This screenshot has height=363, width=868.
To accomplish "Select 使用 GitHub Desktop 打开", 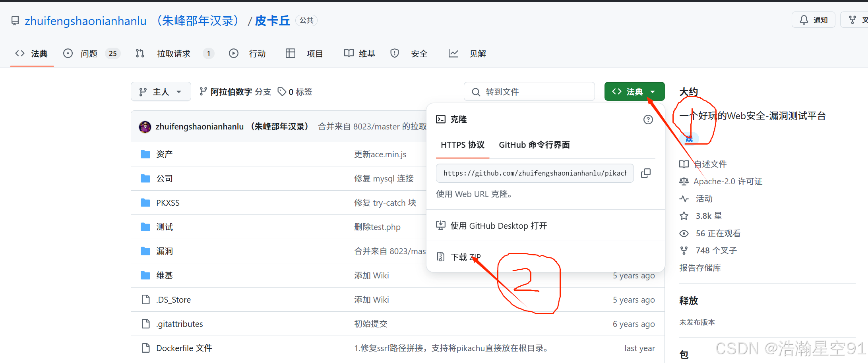I will pos(545,226).
